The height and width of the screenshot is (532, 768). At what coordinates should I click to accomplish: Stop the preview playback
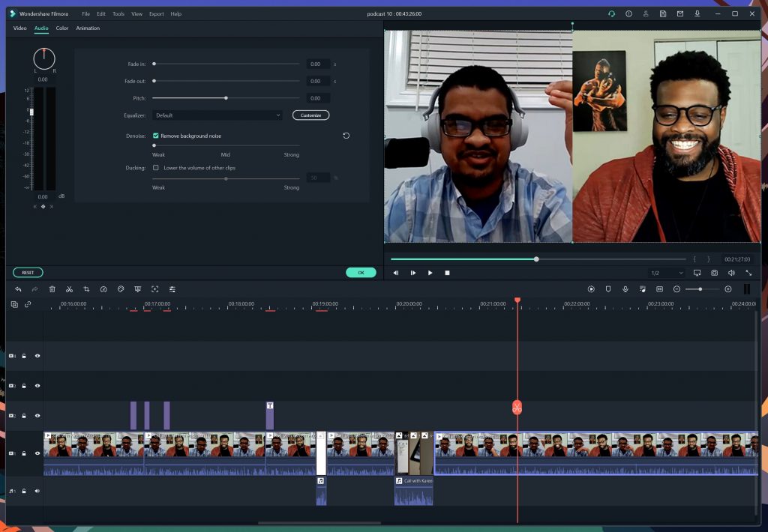click(447, 273)
